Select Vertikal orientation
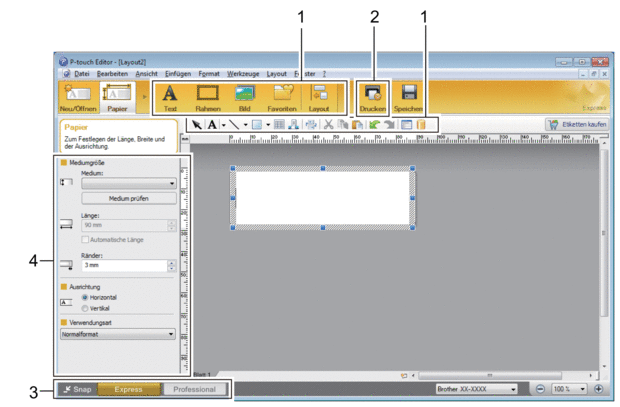The image size is (620, 407). (x=85, y=308)
